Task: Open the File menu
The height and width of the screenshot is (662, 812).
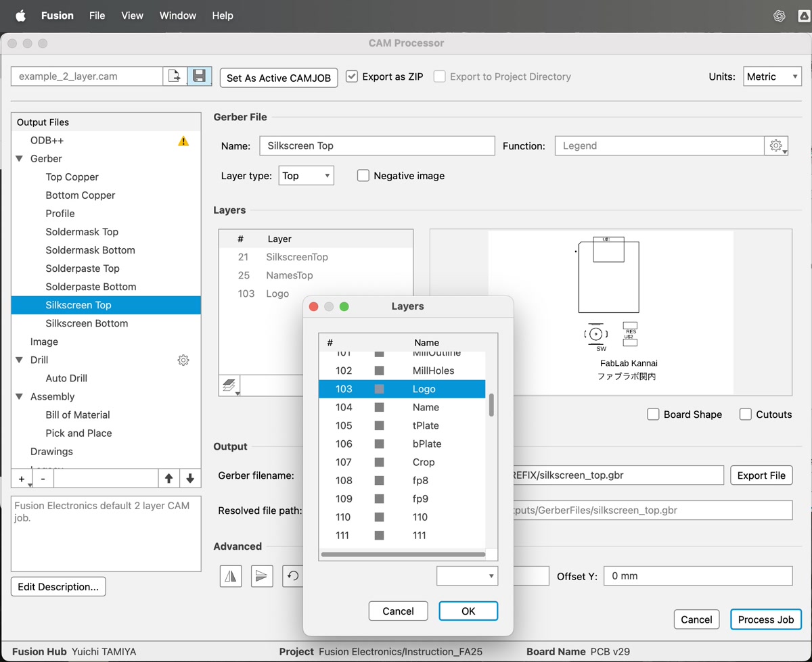Action: click(x=97, y=16)
